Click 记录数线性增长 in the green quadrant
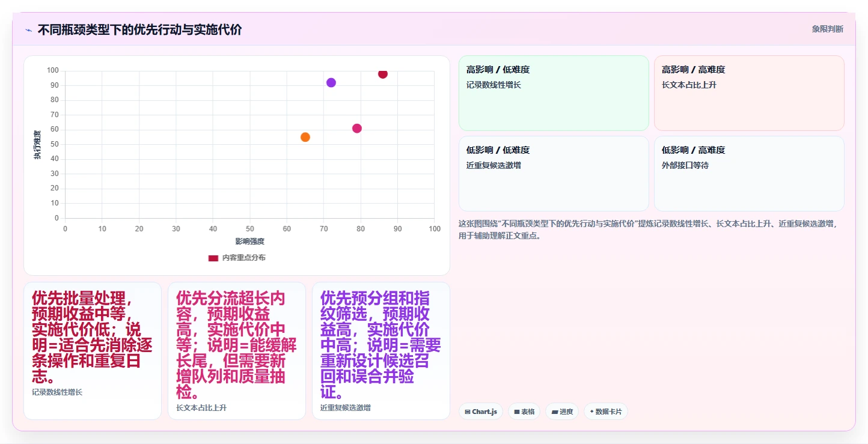Image resolution: width=868 pixels, height=444 pixels. click(x=494, y=85)
